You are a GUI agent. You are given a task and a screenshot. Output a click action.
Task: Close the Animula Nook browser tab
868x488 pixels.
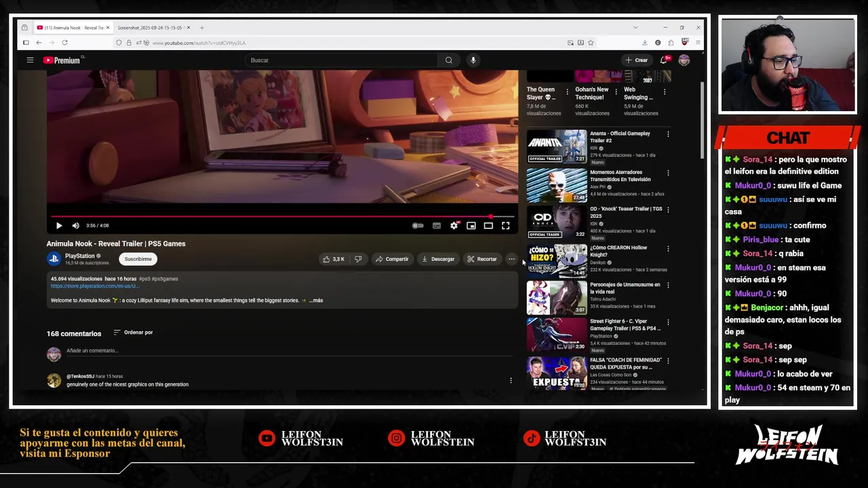click(107, 28)
